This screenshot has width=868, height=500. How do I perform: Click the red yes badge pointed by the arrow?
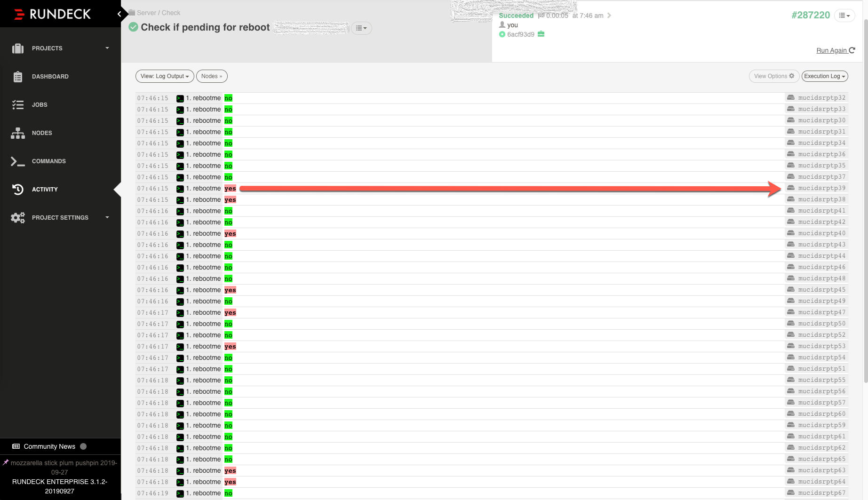pos(230,188)
